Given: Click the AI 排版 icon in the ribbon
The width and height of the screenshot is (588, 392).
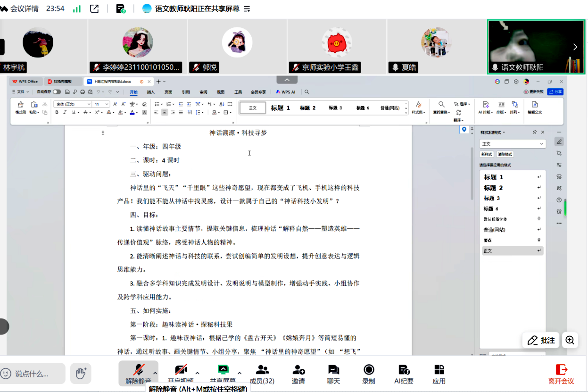Looking at the screenshot, I should click(x=486, y=105).
